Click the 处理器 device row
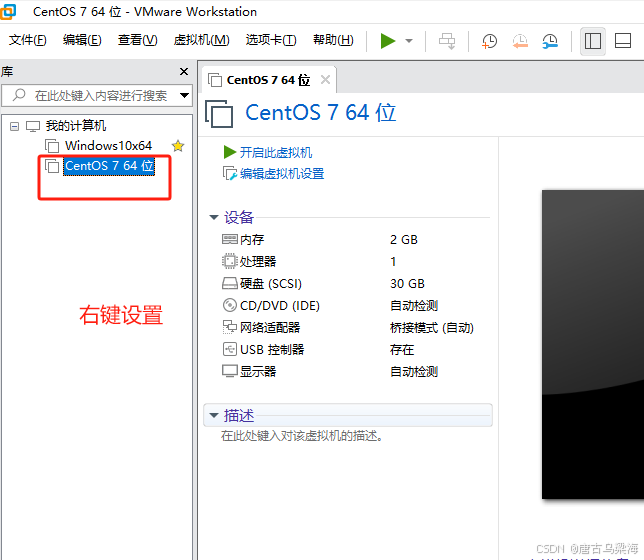Screen dimensions: 644x560 356,262
